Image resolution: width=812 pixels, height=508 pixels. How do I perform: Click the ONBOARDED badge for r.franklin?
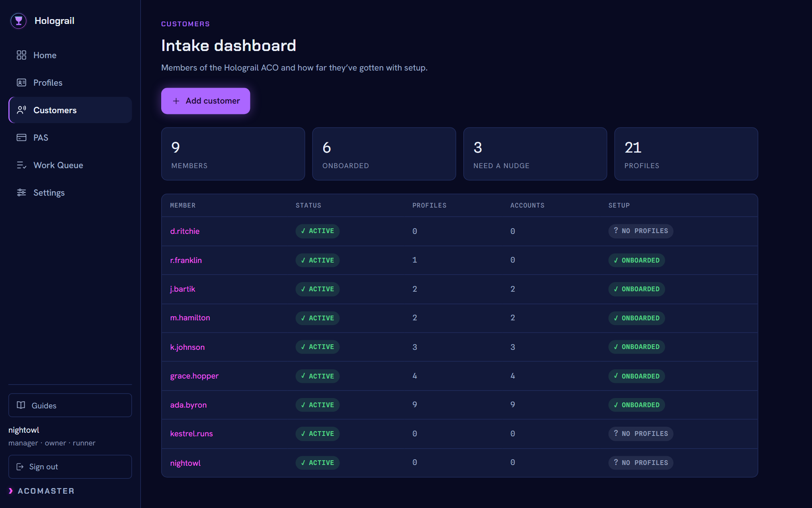pyautogui.click(x=636, y=260)
